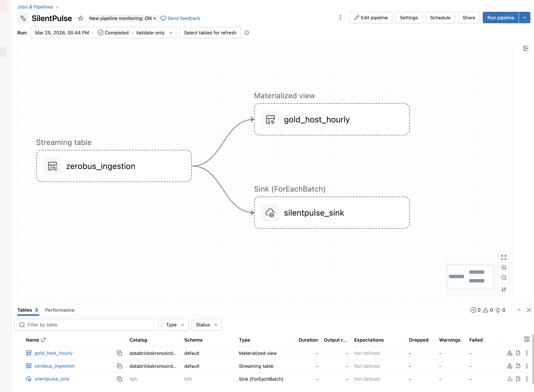Open the Status filter dropdown
Viewport: 534px width, 392px height.
206,325
